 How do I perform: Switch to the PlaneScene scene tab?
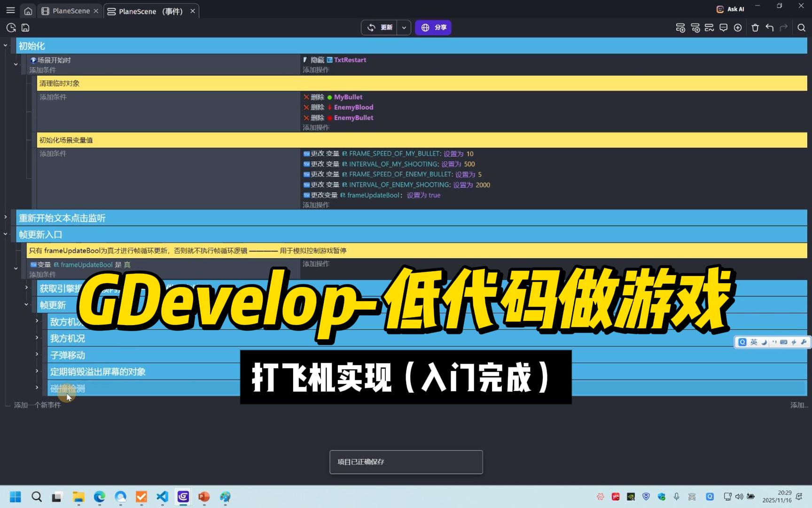point(66,11)
